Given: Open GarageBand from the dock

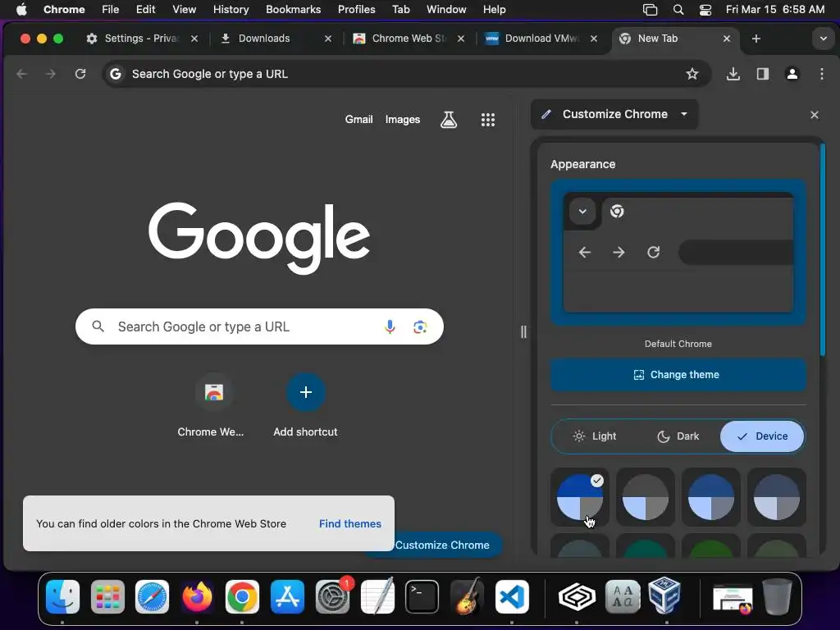Looking at the screenshot, I should 467,597.
